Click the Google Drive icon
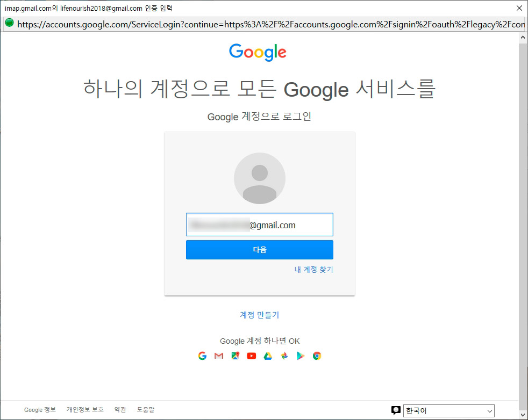 pos(267,356)
